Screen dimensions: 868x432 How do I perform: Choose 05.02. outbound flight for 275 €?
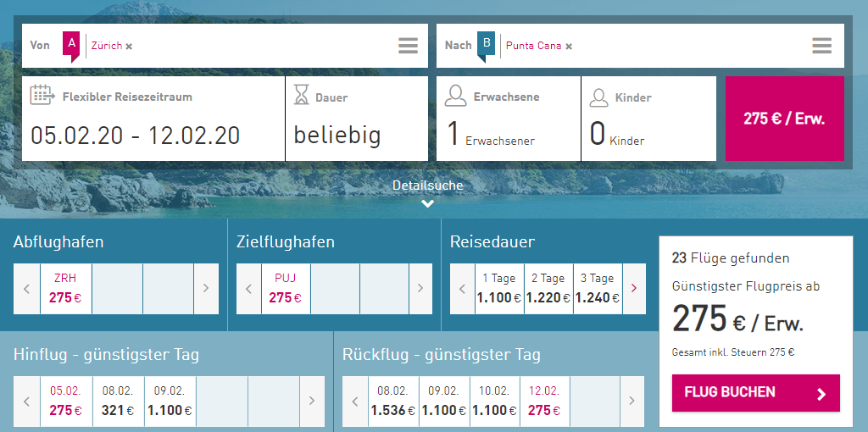tap(65, 402)
